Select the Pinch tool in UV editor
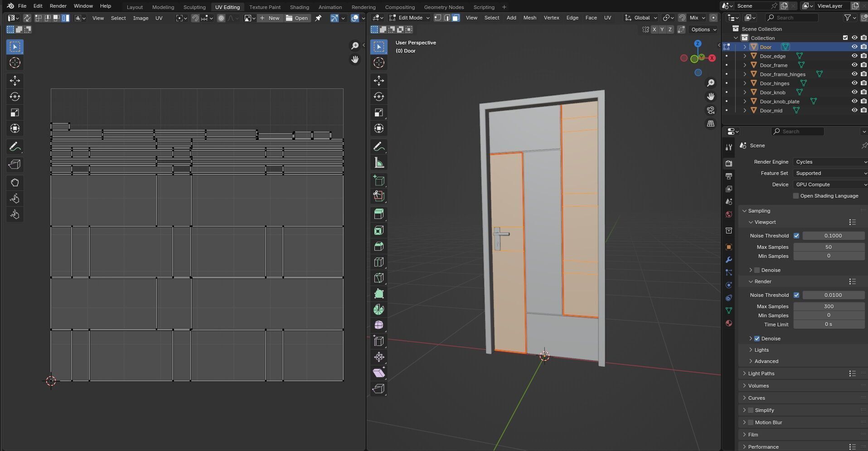 click(x=15, y=214)
